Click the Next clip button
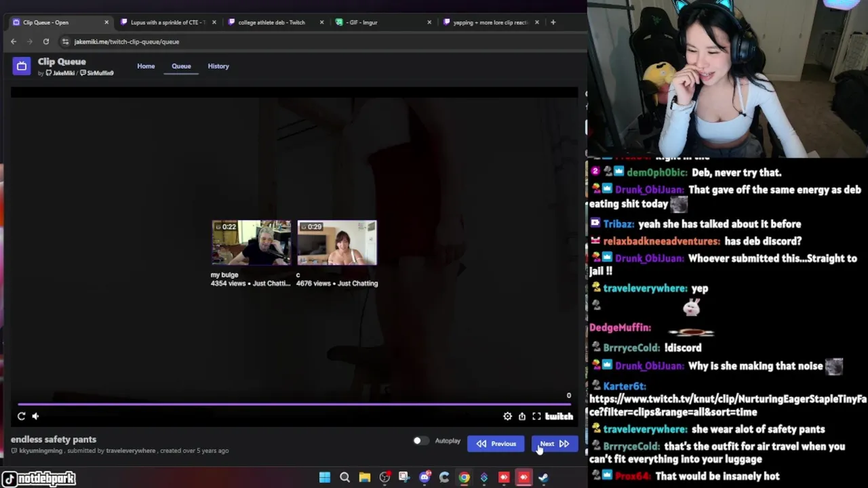This screenshot has height=488, width=868. (555, 443)
